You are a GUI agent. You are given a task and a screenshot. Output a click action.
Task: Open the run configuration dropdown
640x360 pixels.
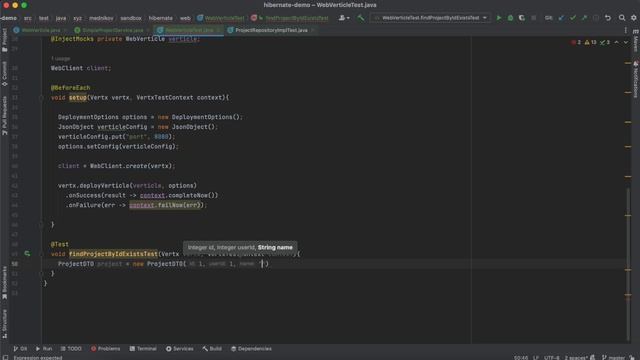pos(430,18)
